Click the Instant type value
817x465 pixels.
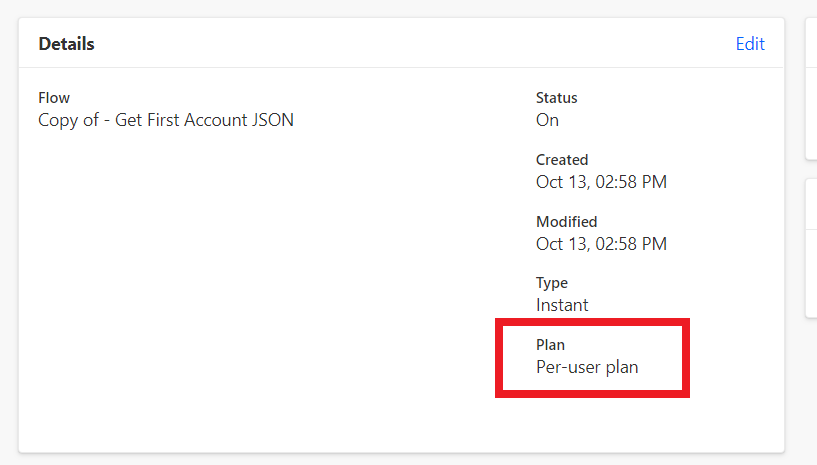tap(562, 305)
